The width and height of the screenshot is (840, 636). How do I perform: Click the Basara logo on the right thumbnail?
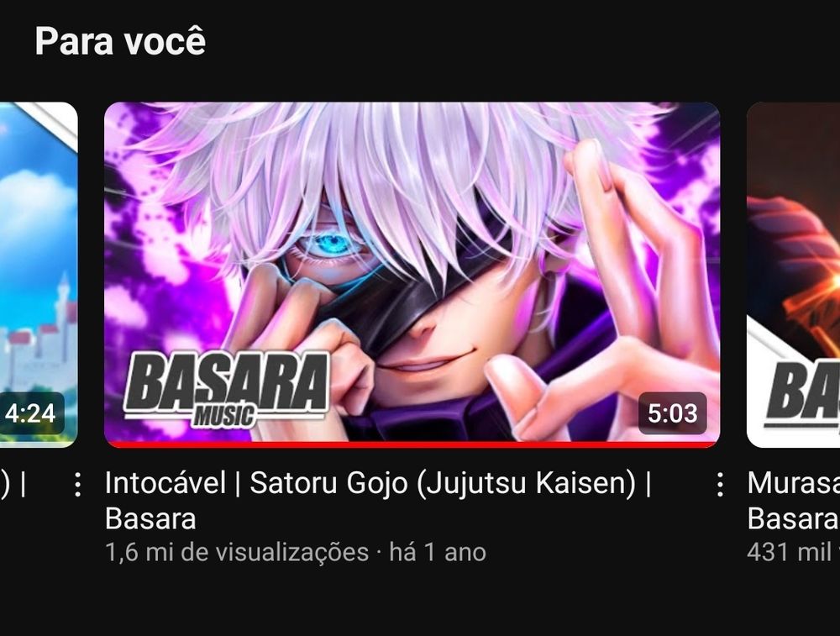click(x=802, y=396)
